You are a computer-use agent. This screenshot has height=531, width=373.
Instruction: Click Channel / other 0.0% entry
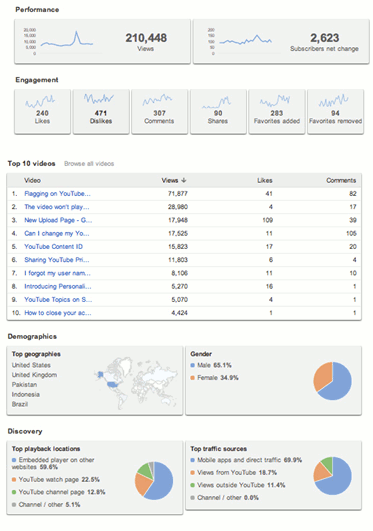coord(224,497)
